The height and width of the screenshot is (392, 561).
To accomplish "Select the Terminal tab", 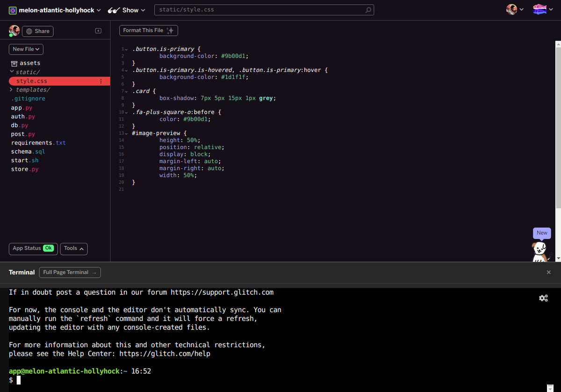I will tap(22, 272).
